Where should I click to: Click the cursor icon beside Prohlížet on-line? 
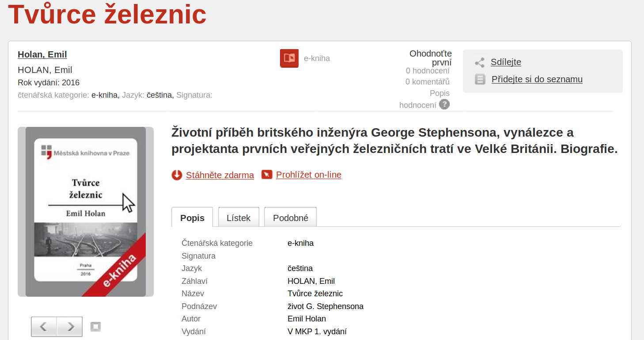point(267,175)
